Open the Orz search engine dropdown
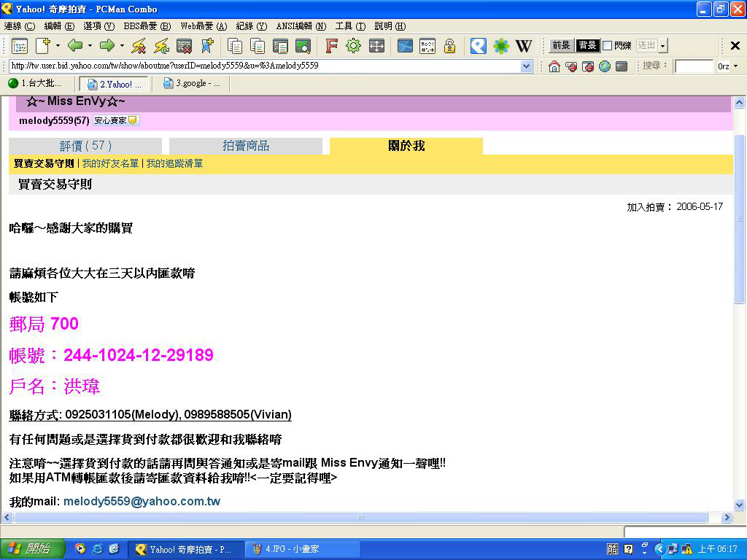 [x=736, y=66]
